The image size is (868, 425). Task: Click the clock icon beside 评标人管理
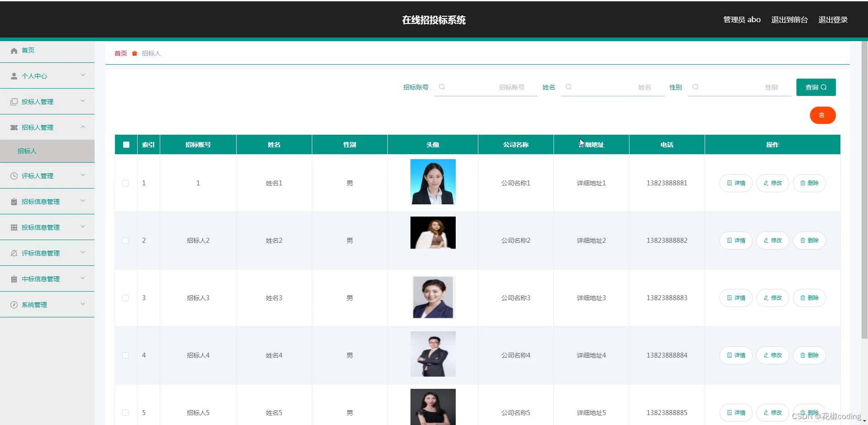14,176
